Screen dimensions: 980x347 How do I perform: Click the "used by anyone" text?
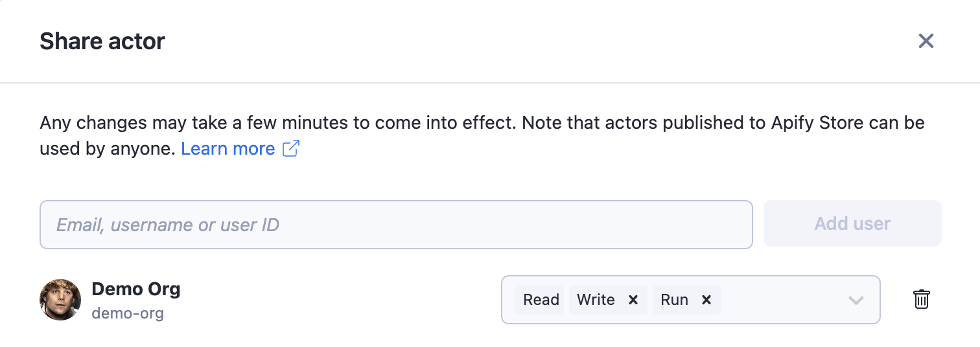pos(107,149)
